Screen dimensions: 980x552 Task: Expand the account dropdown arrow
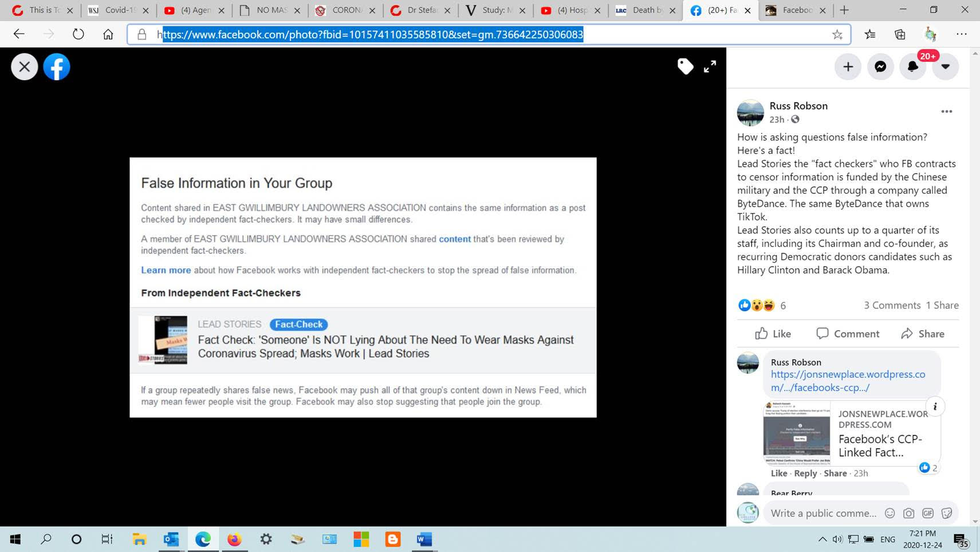point(946,66)
